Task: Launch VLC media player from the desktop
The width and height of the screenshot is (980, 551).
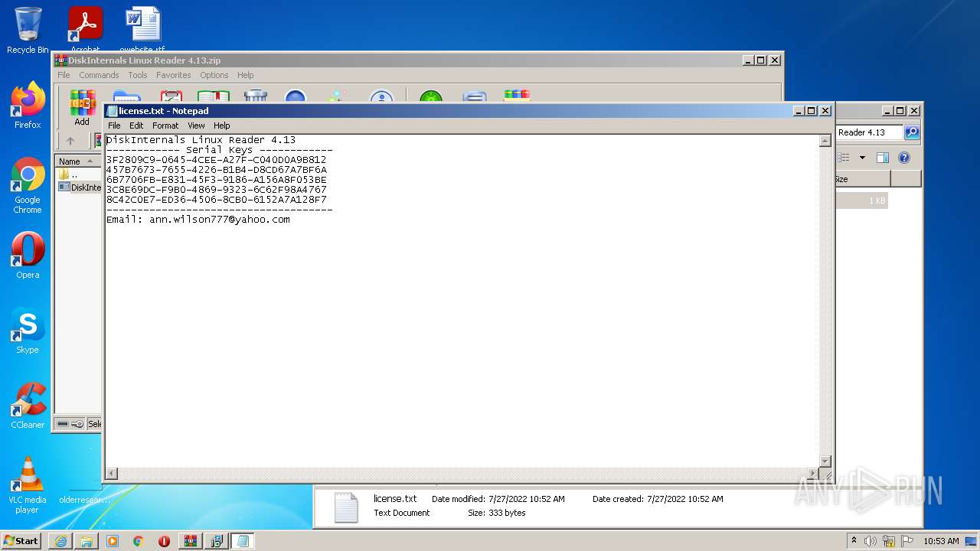Action: click(x=28, y=485)
